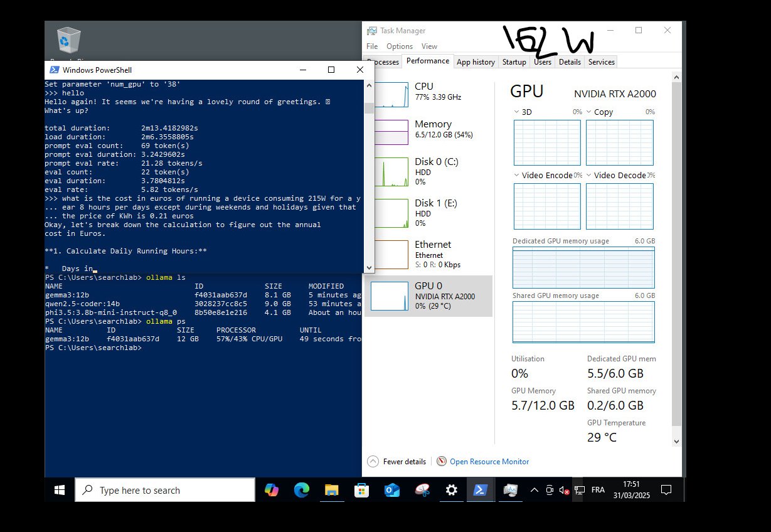Click the 57%/43% CPU/GPU processor value

(x=249, y=339)
